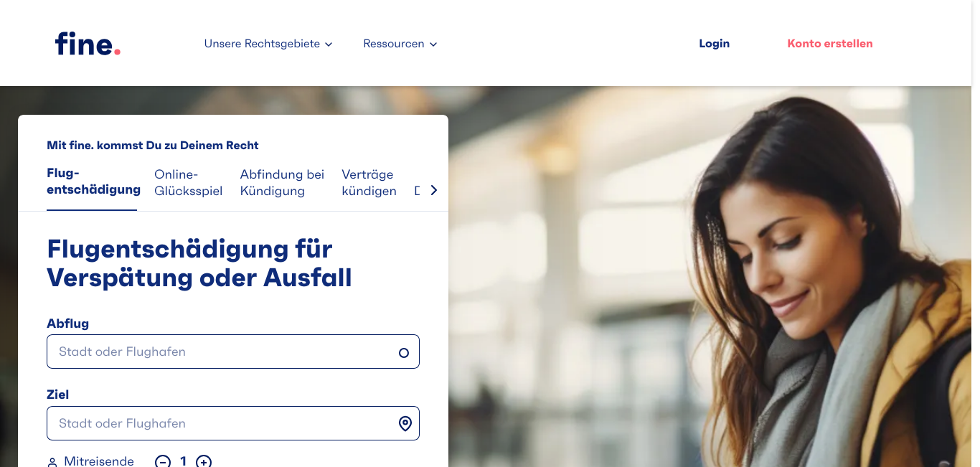Open Abfindung bei Kündigung tab

[282, 183]
